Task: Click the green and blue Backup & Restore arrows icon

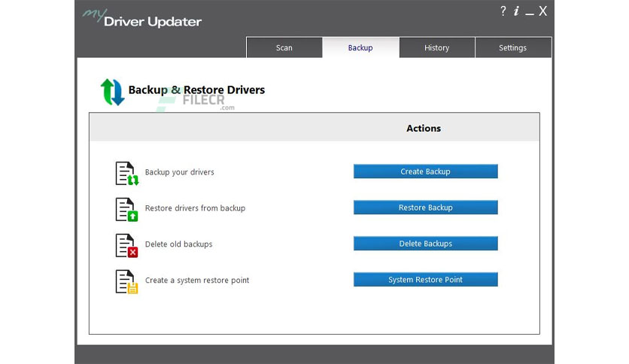Action: coord(112,92)
